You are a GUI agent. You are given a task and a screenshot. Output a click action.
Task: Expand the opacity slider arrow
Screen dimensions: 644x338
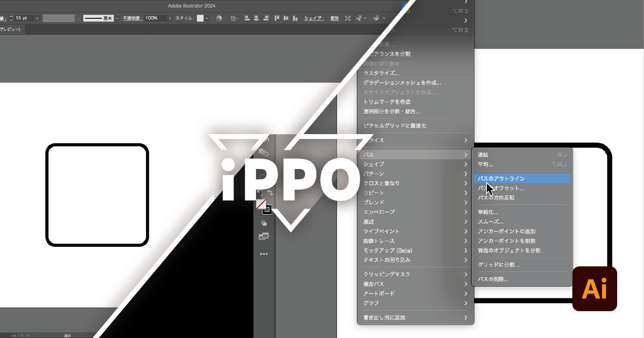coord(170,18)
